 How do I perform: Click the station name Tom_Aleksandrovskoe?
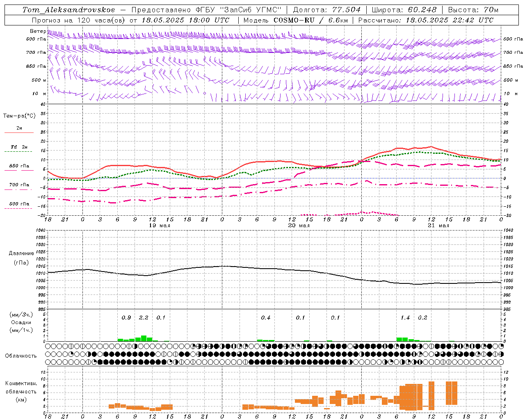tap(68, 10)
